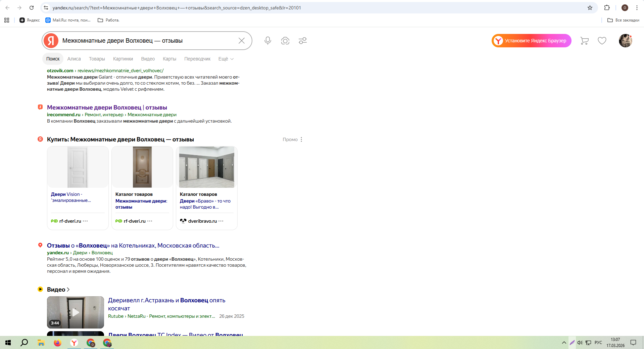
Task: Open the Chrome apps grid in the bookmarks bar
Action: tap(7, 20)
